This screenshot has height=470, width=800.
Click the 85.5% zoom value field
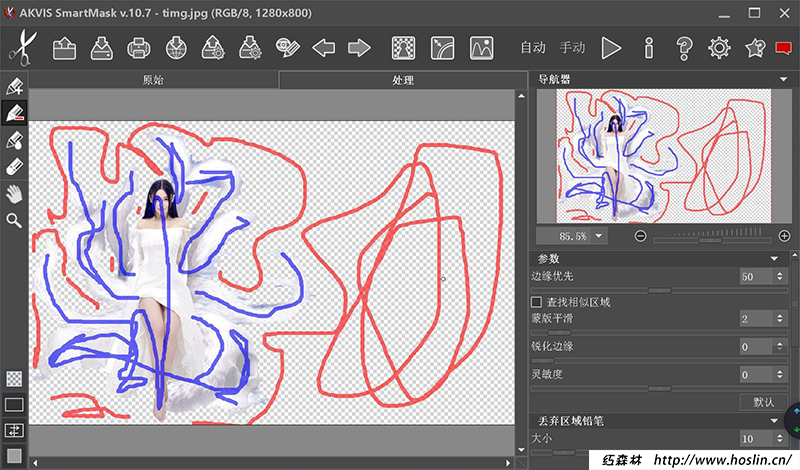565,236
